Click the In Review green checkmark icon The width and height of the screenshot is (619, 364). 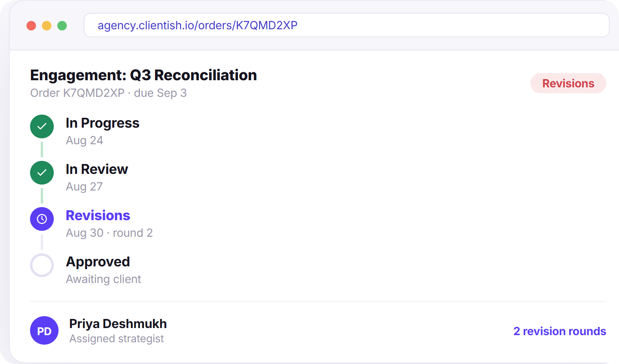click(42, 173)
